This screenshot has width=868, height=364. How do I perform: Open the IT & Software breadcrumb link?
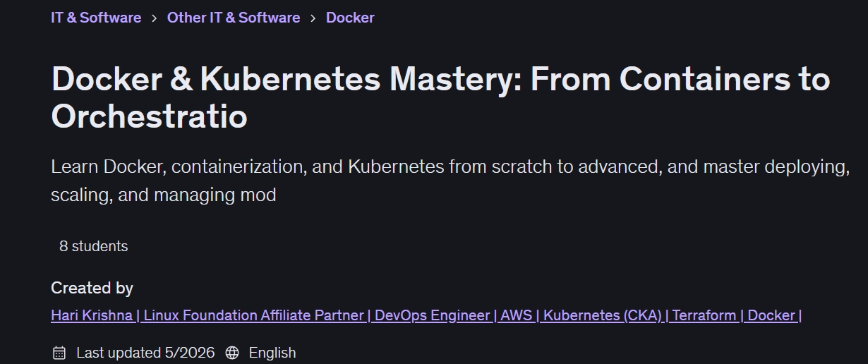[x=96, y=18]
